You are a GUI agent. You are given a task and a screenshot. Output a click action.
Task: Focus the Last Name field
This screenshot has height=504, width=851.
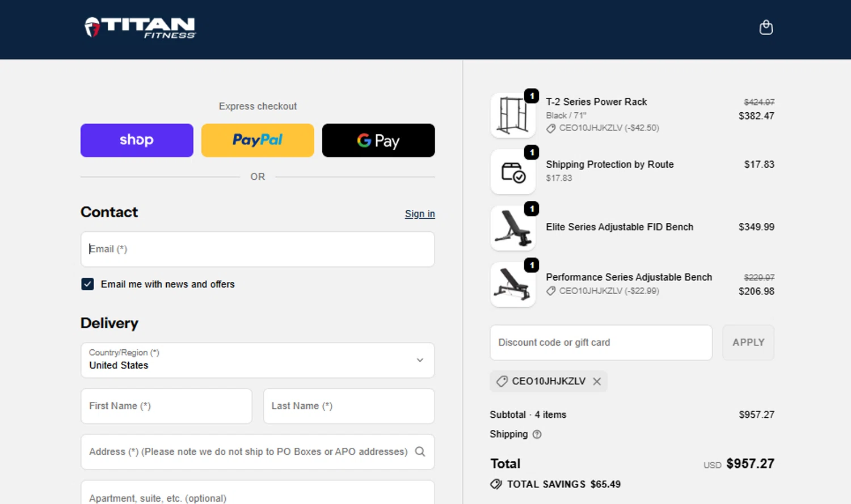coord(349,406)
